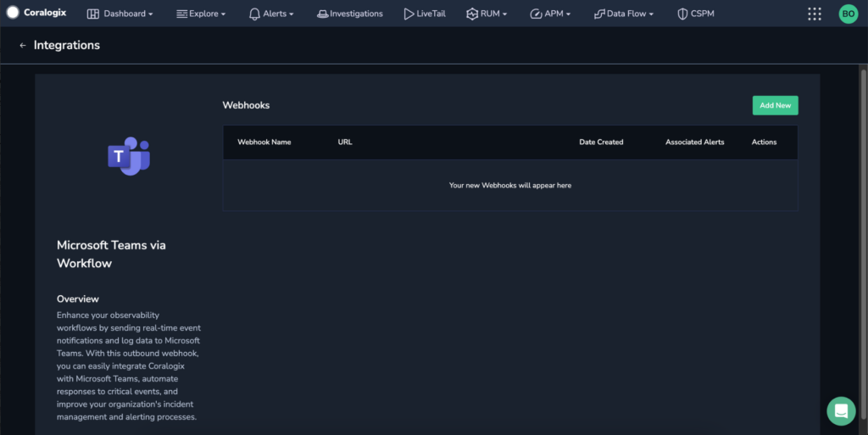This screenshot has width=868, height=435.
Task: Expand the APM dropdown arrow
Action: [568, 14]
